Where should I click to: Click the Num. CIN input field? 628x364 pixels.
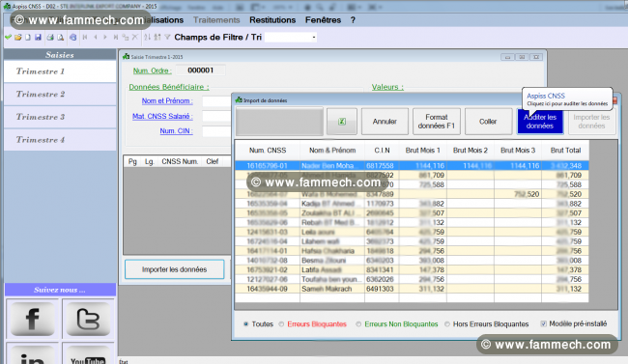coord(216,131)
